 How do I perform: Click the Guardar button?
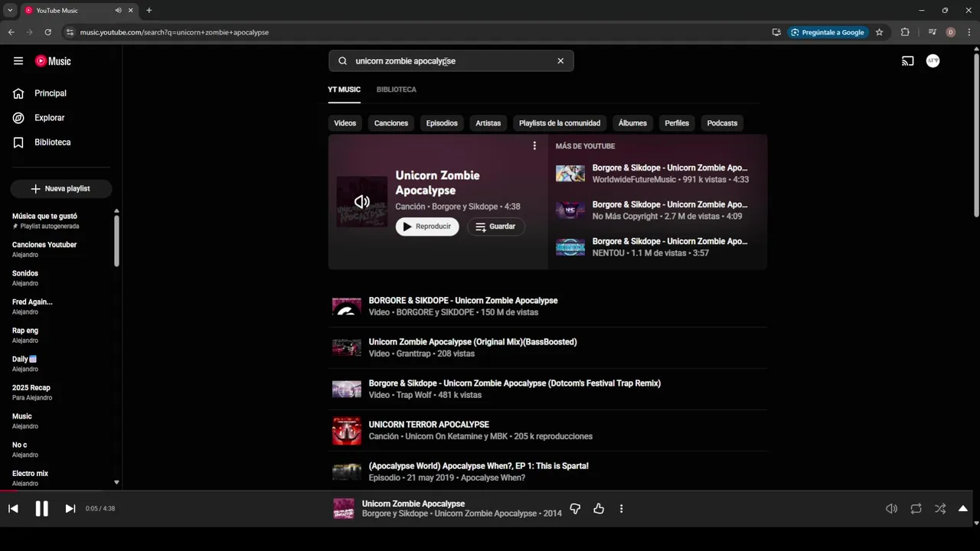pyautogui.click(x=495, y=227)
